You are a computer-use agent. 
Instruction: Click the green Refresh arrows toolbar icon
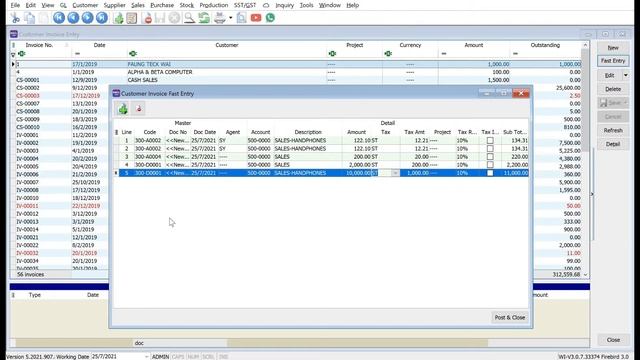point(204,18)
